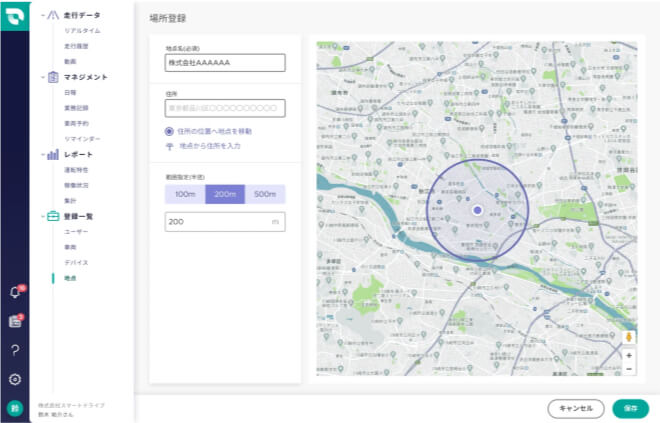Select the 500m radius option
660x423 pixels.
265,194
